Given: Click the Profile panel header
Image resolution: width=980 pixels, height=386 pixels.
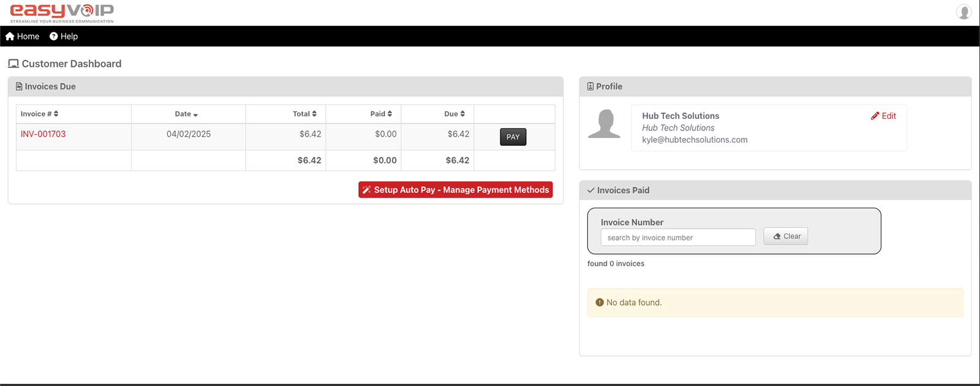Looking at the screenshot, I should (775, 86).
